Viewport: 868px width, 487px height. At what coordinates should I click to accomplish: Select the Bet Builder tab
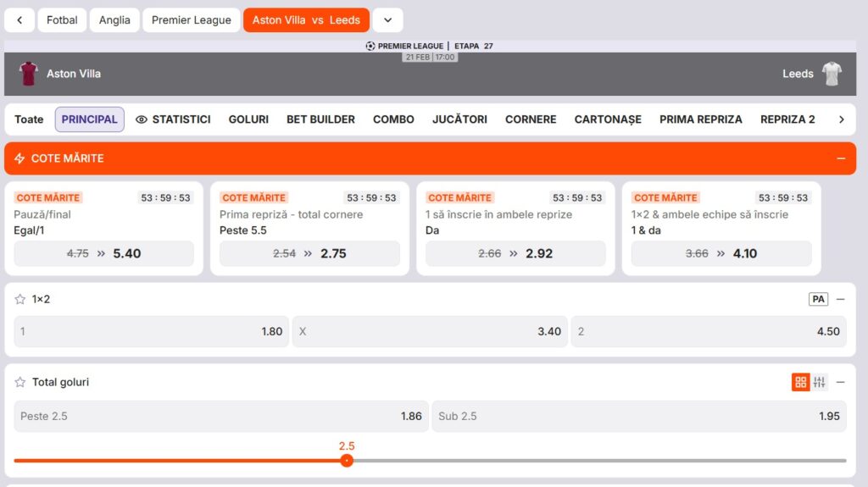[320, 119]
